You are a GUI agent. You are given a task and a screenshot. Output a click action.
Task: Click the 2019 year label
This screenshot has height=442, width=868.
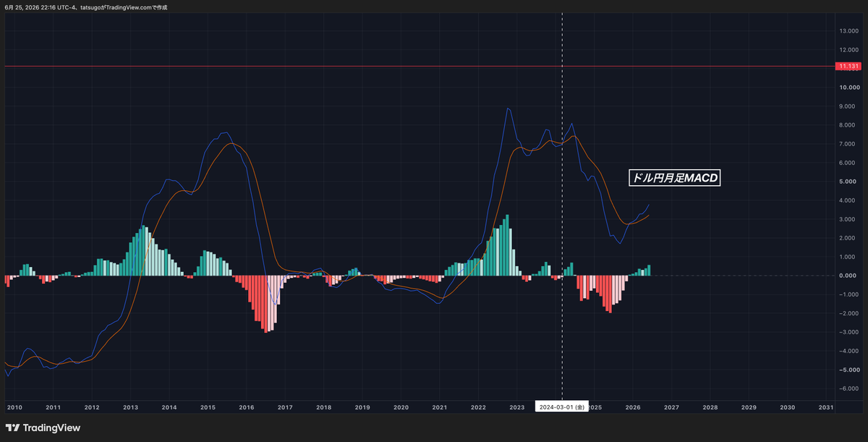[x=362, y=407]
